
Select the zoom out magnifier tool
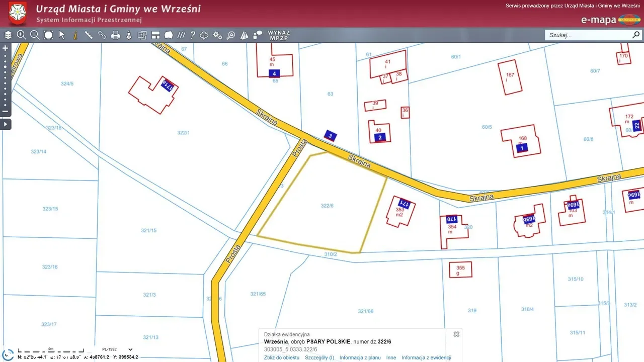[35, 35]
